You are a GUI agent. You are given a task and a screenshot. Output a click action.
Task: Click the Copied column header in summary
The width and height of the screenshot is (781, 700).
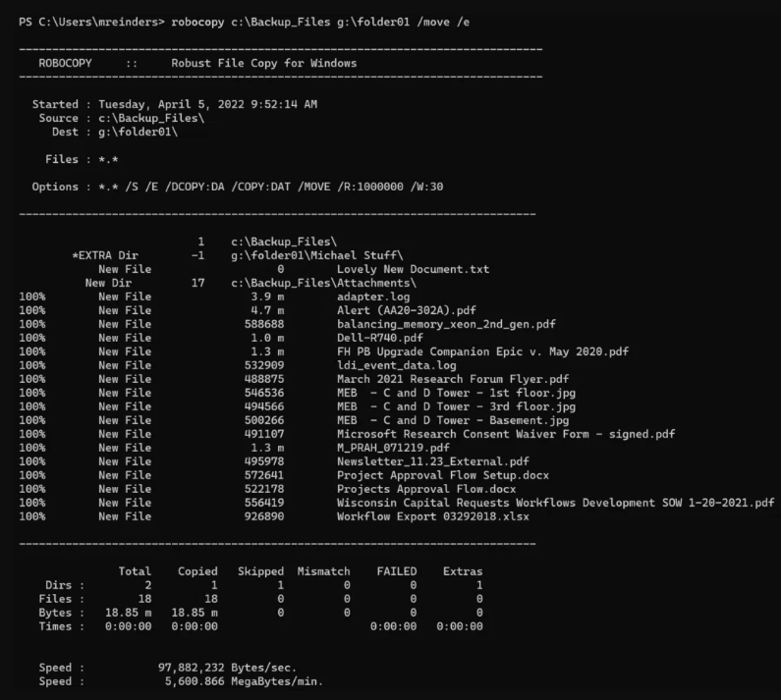(x=197, y=571)
